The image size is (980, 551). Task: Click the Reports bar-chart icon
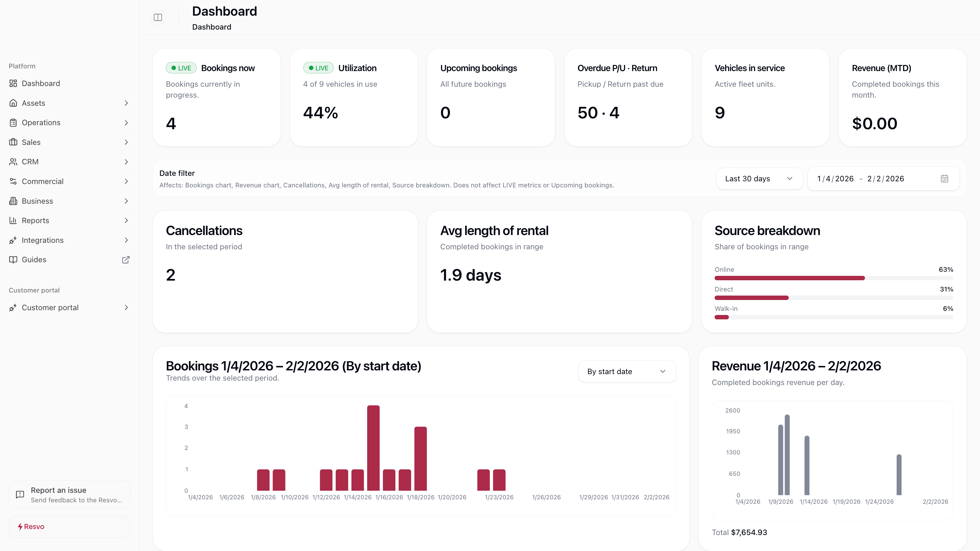tap(13, 220)
